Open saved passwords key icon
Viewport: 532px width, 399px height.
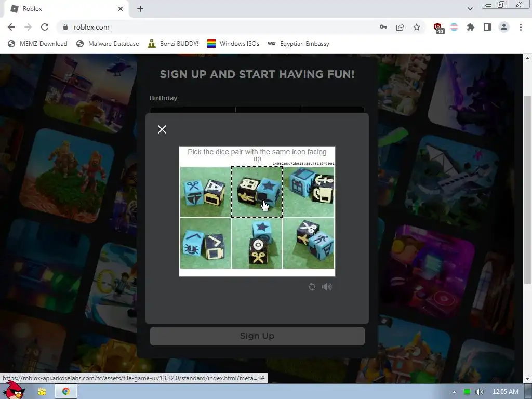click(383, 27)
